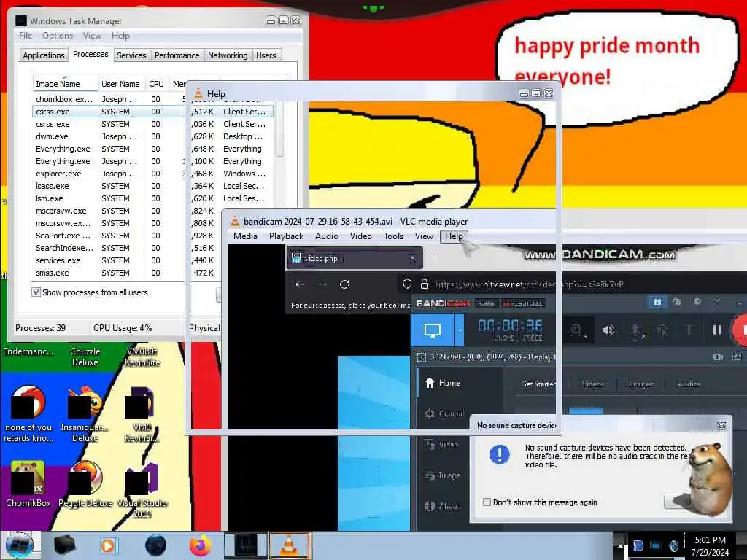Sort processes by User Name column
This screenshot has height=560, width=747.
point(120,84)
